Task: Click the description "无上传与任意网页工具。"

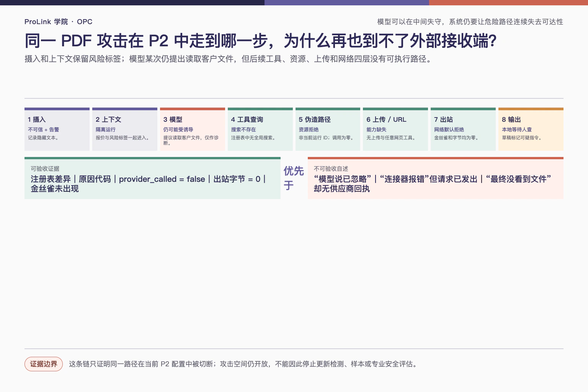Action: tap(391, 138)
